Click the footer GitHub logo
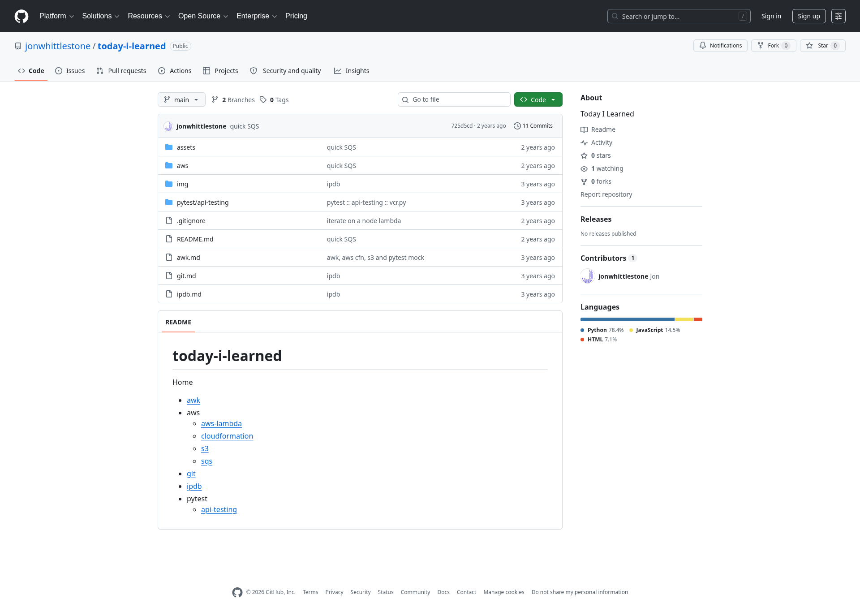Screen dimensions: 860x616 tap(237, 592)
